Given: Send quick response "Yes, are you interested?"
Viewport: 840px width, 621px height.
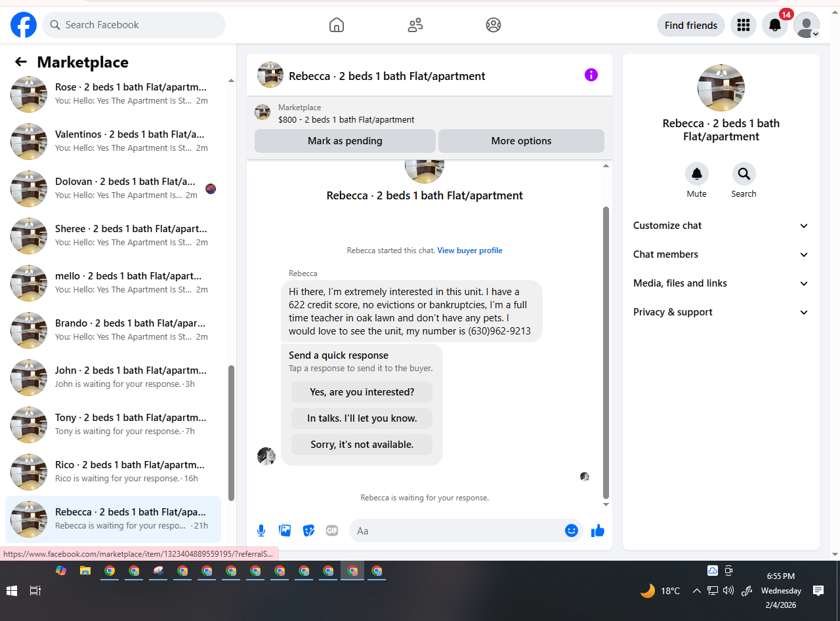Looking at the screenshot, I should (x=362, y=392).
